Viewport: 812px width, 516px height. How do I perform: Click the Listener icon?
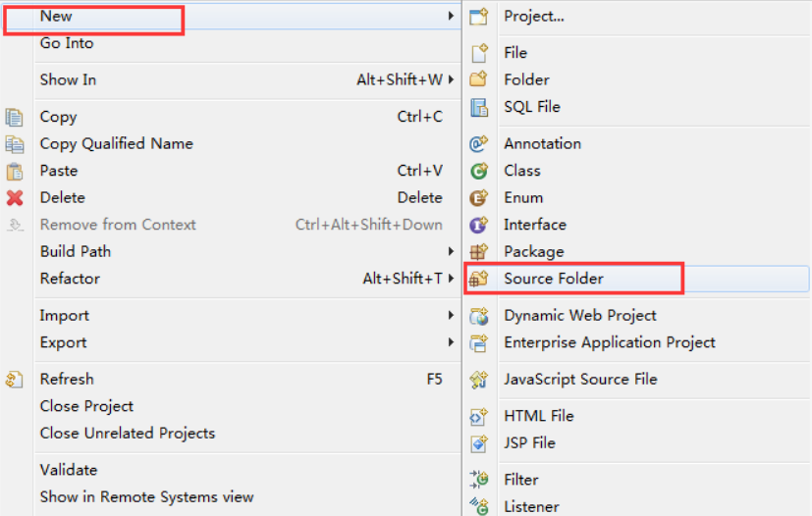(479, 506)
